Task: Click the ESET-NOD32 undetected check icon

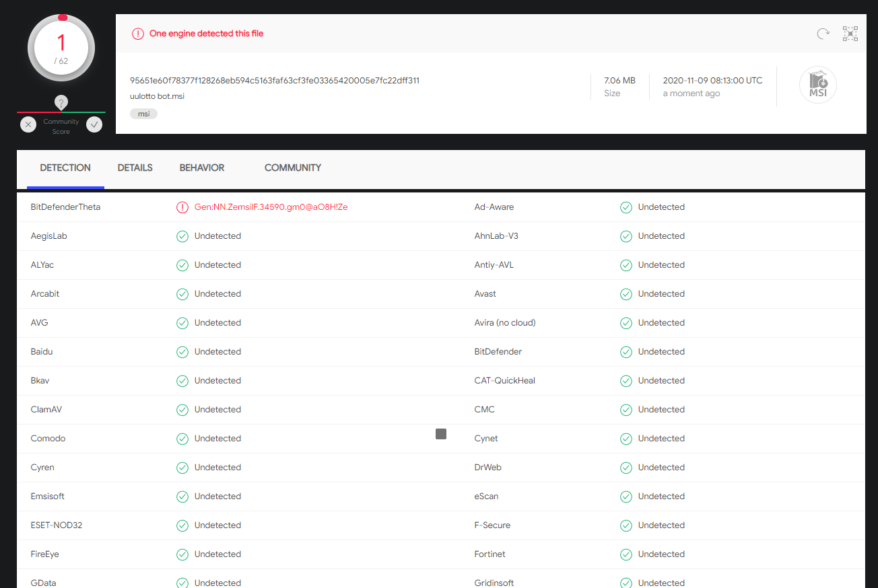Action: pos(182,525)
